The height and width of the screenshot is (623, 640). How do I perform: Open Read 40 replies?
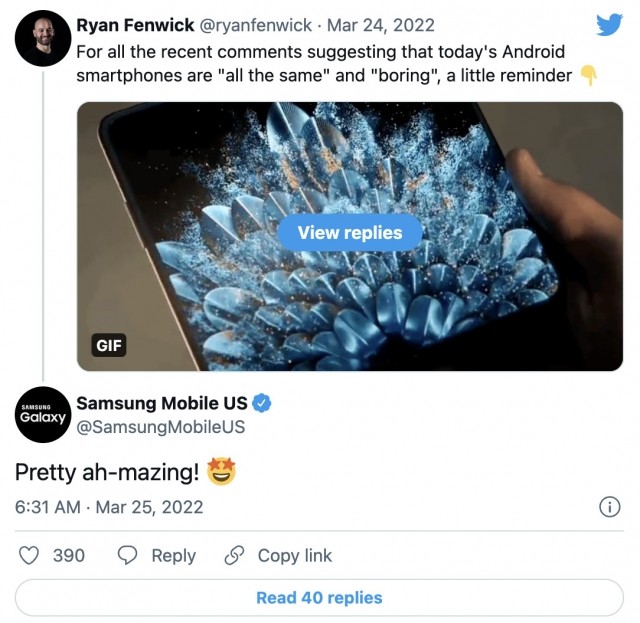click(319, 598)
